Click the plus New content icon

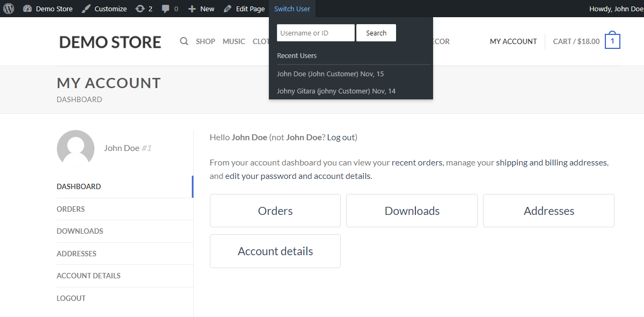point(192,9)
